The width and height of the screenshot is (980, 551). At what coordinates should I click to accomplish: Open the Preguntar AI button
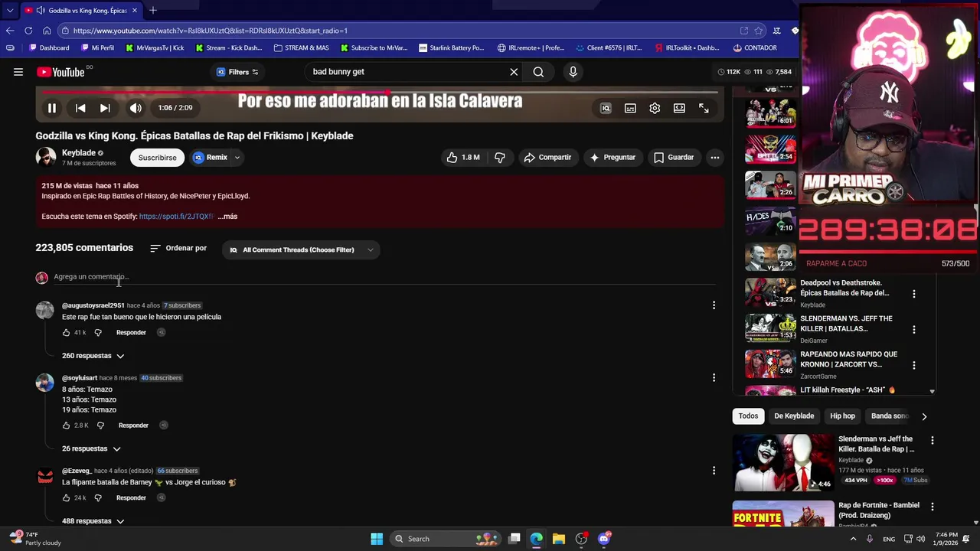coord(612,158)
